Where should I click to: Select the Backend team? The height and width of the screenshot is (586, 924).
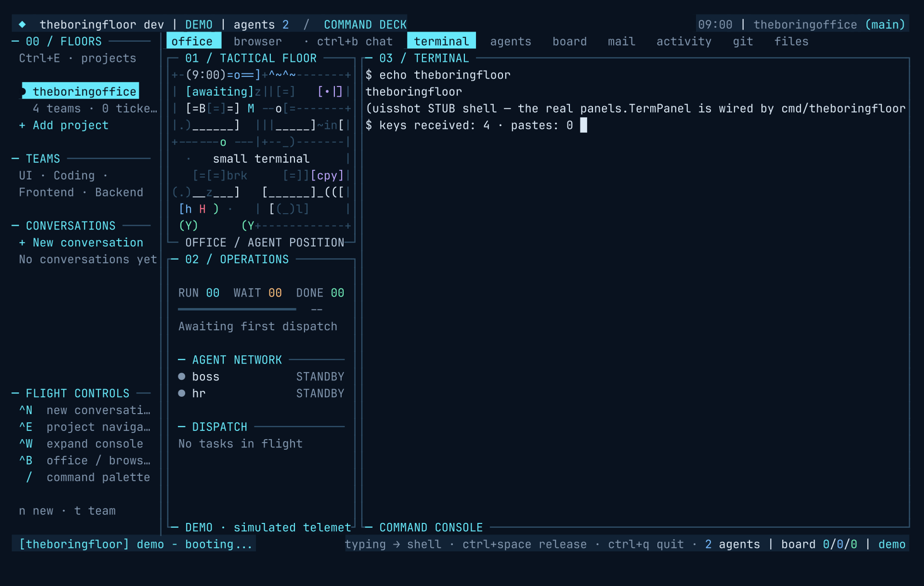(119, 192)
